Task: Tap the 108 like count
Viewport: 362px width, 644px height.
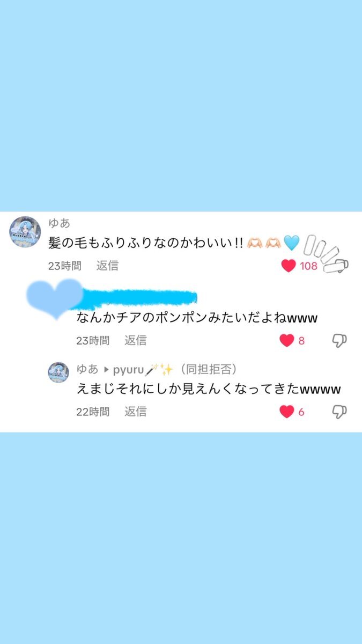Action: (x=309, y=266)
